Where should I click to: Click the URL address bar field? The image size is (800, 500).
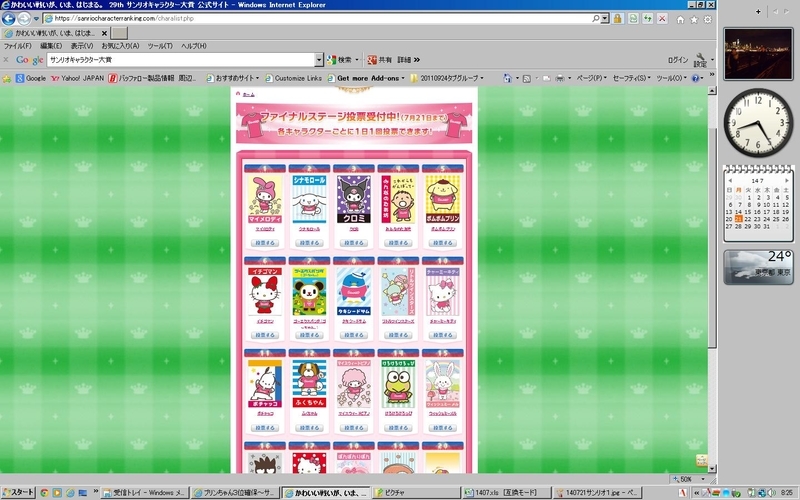click(316, 18)
